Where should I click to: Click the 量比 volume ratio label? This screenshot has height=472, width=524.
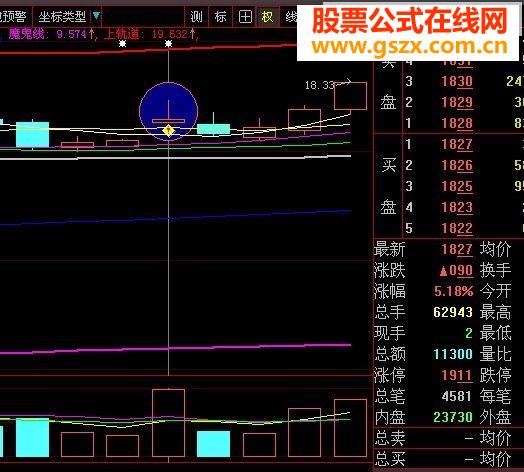(495, 354)
